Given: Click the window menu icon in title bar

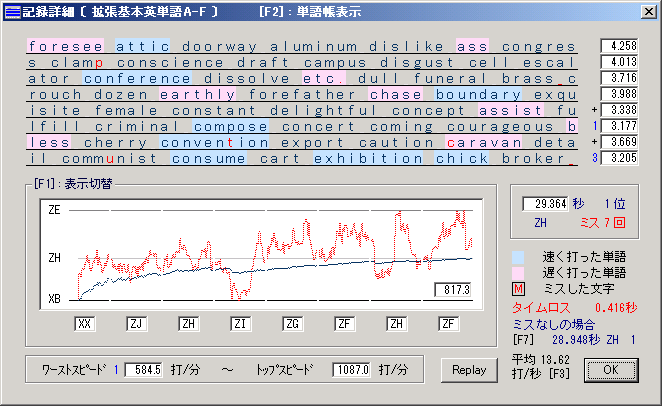Looking at the screenshot, I should 12,12.
